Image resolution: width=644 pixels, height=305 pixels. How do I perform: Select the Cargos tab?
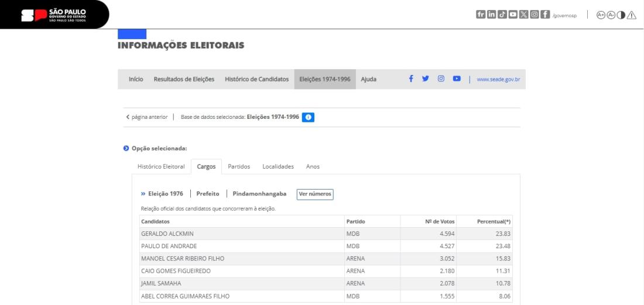pos(206,167)
